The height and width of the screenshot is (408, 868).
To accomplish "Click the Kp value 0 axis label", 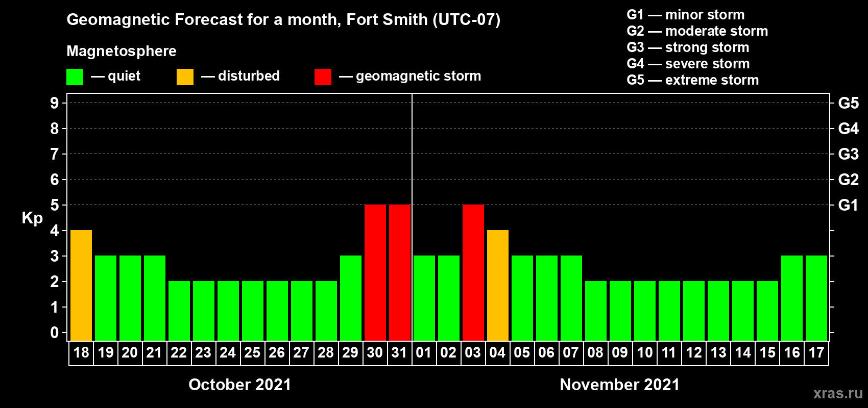I will click(x=55, y=333).
